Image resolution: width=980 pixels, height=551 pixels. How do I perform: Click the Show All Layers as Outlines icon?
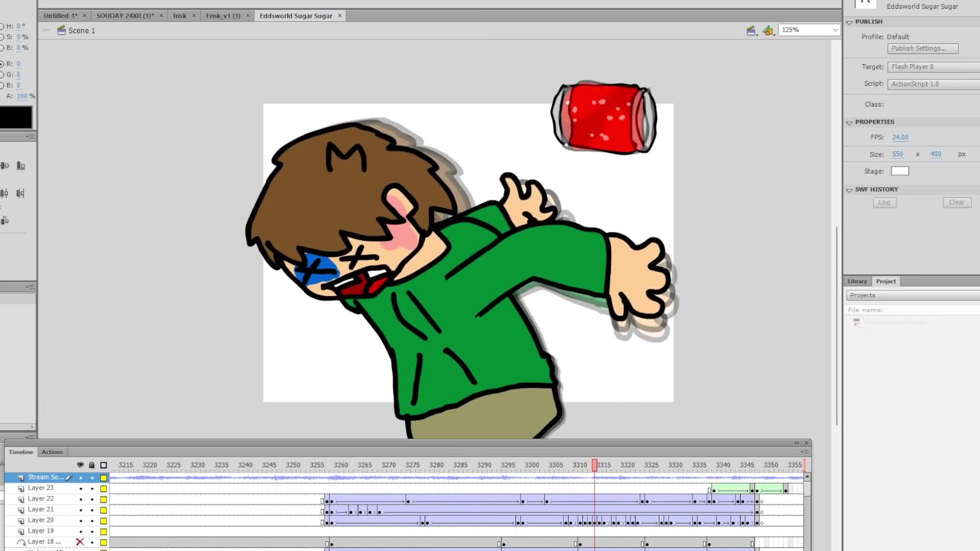tap(104, 465)
